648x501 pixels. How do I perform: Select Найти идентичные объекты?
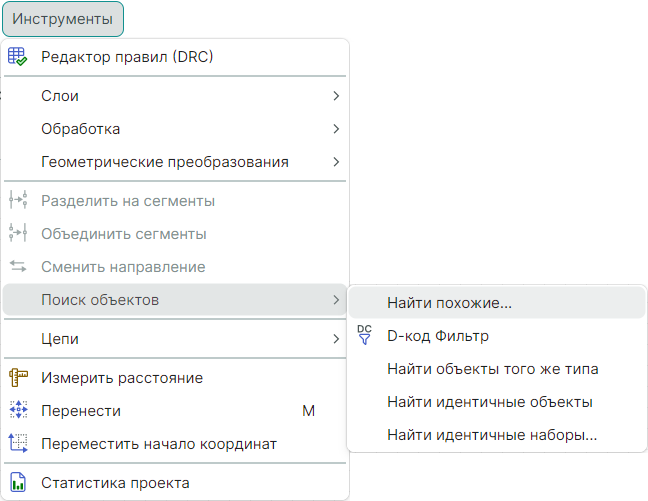point(490,402)
